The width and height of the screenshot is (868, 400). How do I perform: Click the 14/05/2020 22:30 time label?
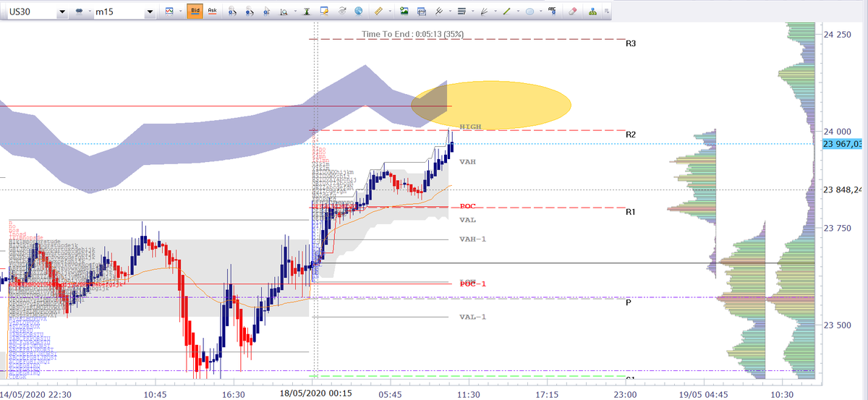35,394
